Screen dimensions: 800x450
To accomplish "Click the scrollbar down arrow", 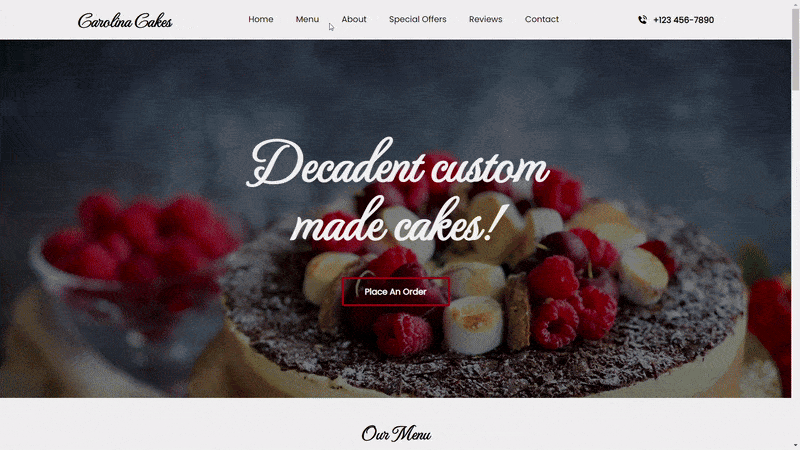I will (795, 446).
